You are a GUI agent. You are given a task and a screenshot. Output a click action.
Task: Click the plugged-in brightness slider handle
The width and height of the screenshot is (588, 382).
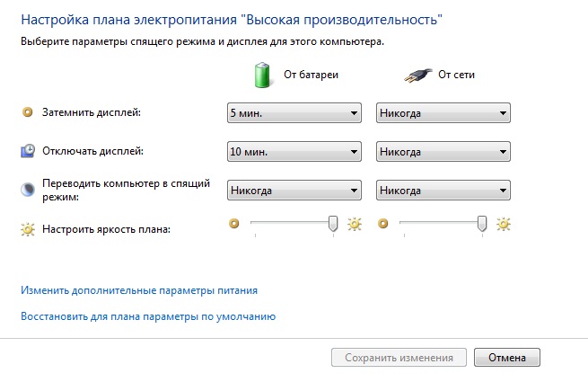[483, 224]
